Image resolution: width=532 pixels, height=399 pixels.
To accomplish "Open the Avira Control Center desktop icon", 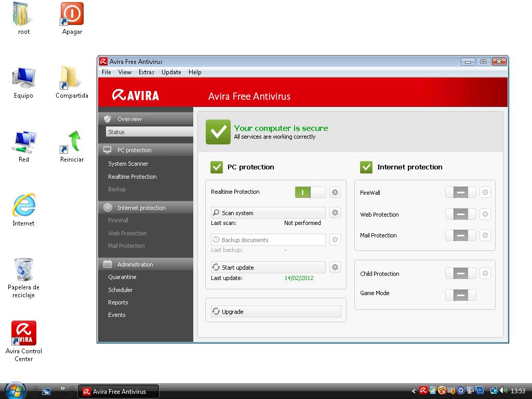I will pos(23,332).
